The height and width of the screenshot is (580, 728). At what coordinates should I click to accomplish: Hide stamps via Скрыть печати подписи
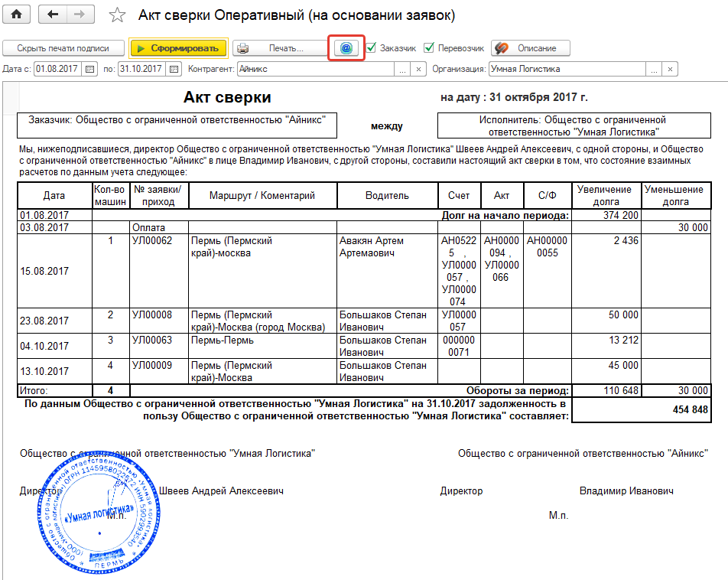(x=63, y=48)
